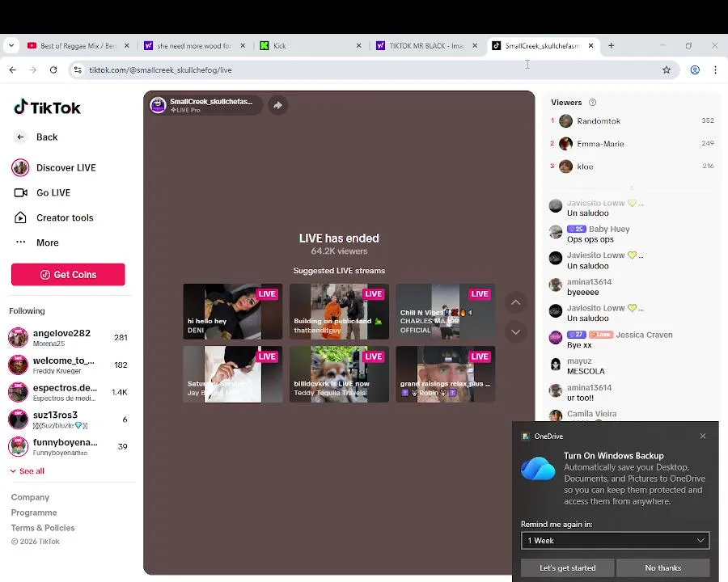Expand the viewers ranking list chevron

632,188
